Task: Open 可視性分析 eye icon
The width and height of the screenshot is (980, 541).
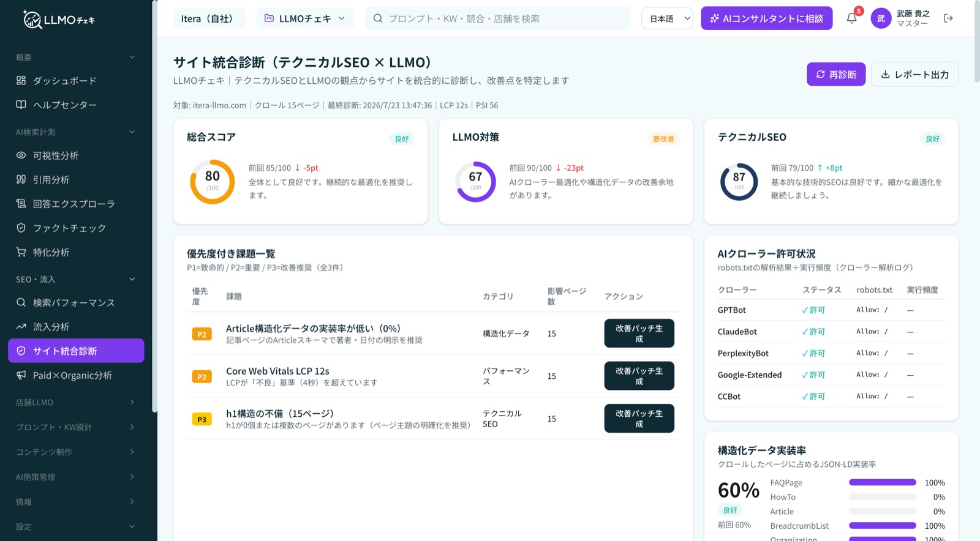Action: pyautogui.click(x=21, y=155)
